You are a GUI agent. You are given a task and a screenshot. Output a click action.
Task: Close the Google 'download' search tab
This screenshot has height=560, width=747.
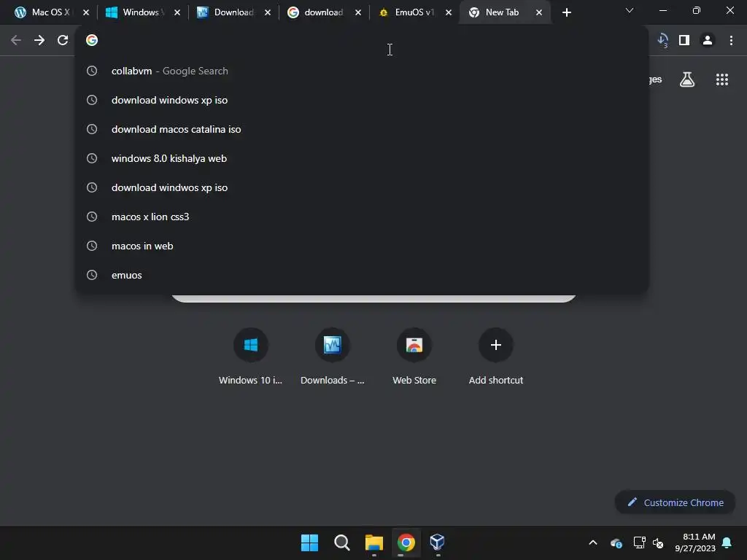pyautogui.click(x=357, y=13)
